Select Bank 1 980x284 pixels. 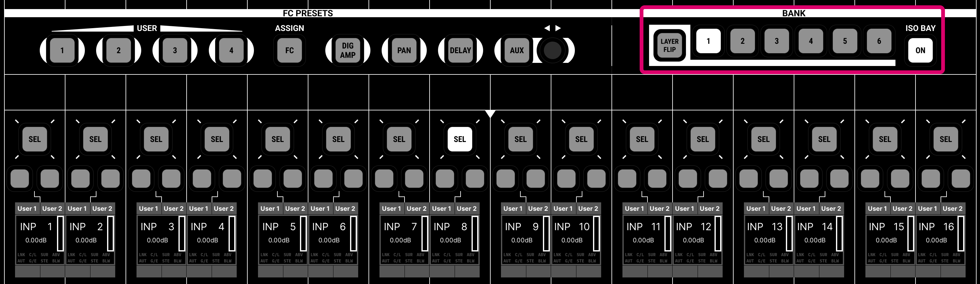pyautogui.click(x=708, y=41)
